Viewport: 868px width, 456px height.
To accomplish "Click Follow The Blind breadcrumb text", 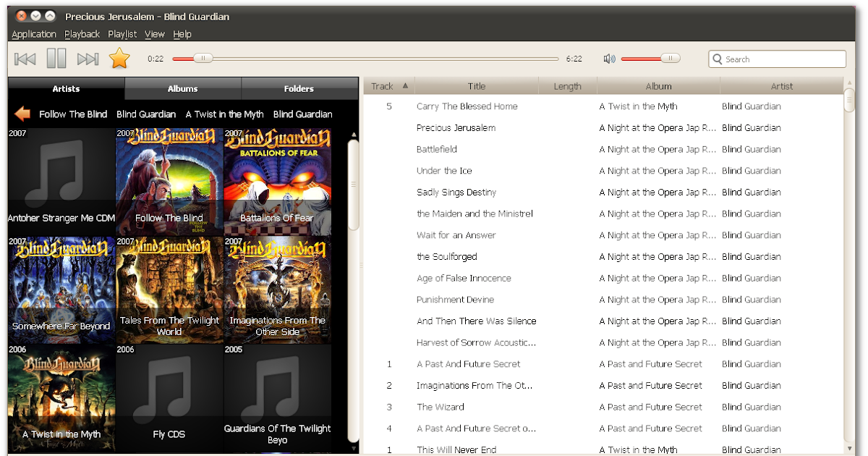I will click(x=73, y=114).
